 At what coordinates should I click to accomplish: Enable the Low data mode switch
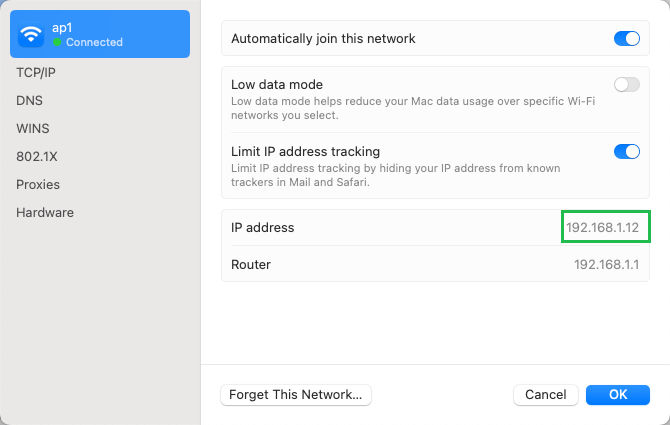[x=626, y=85]
